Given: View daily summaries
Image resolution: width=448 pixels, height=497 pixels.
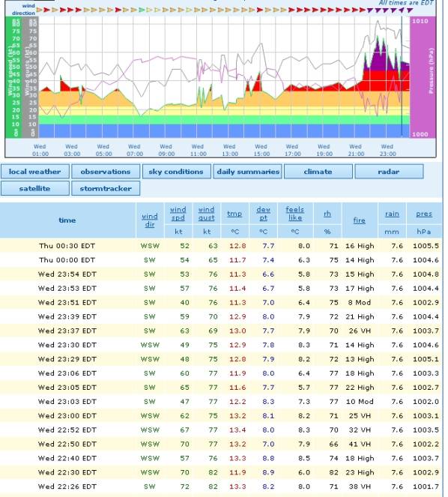Looking at the screenshot, I should click(x=247, y=172).
